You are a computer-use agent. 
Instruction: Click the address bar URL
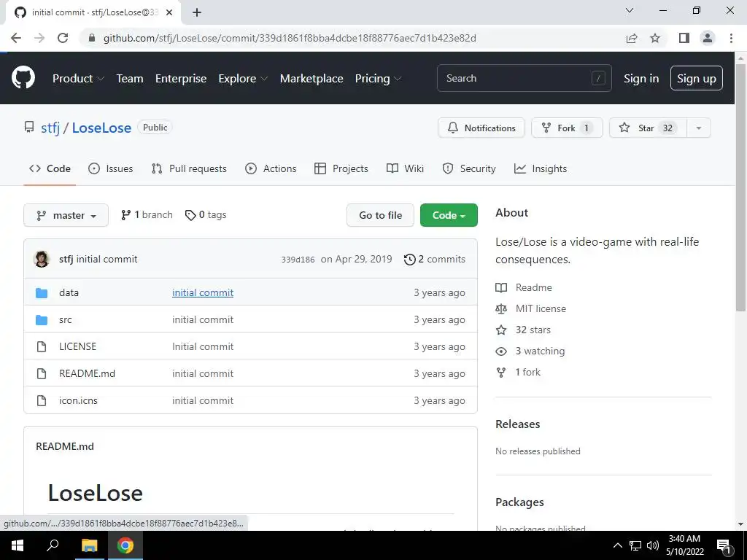[x=290, y=38]
